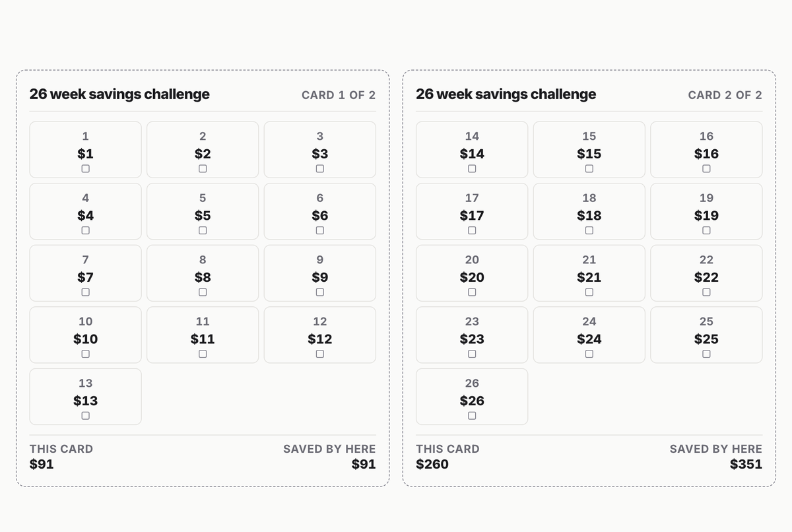Click the CARD 2 OF 2 label

(x=725, y=95)
